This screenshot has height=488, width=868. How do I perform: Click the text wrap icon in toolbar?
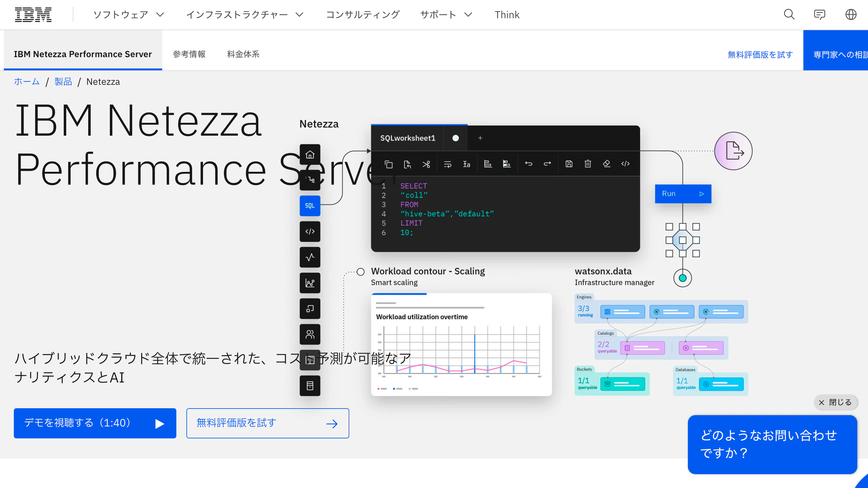(447, 164)
